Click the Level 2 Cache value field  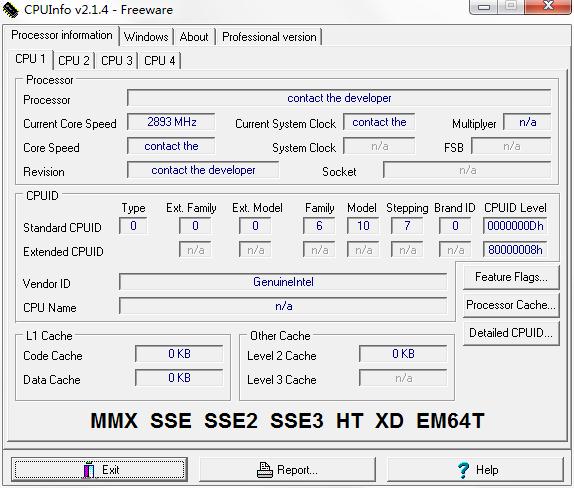(403, 354)
